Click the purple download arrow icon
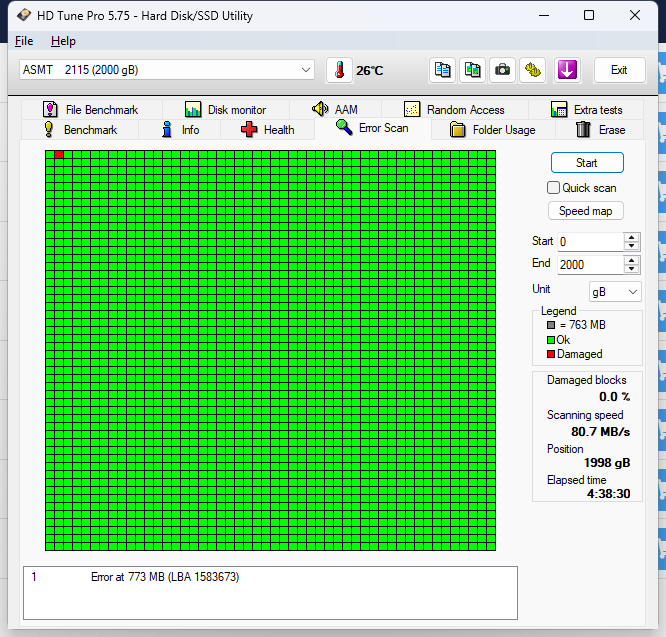 coord(567,70)
